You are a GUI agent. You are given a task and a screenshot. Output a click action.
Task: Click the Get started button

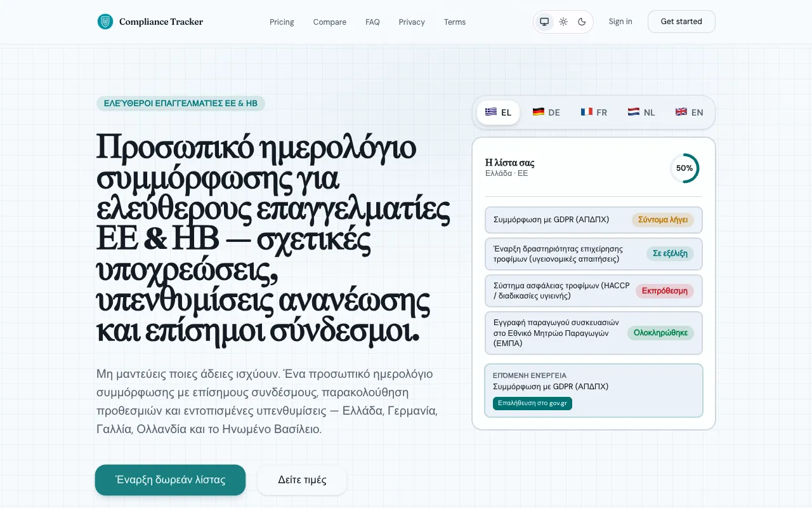(681, 22)
